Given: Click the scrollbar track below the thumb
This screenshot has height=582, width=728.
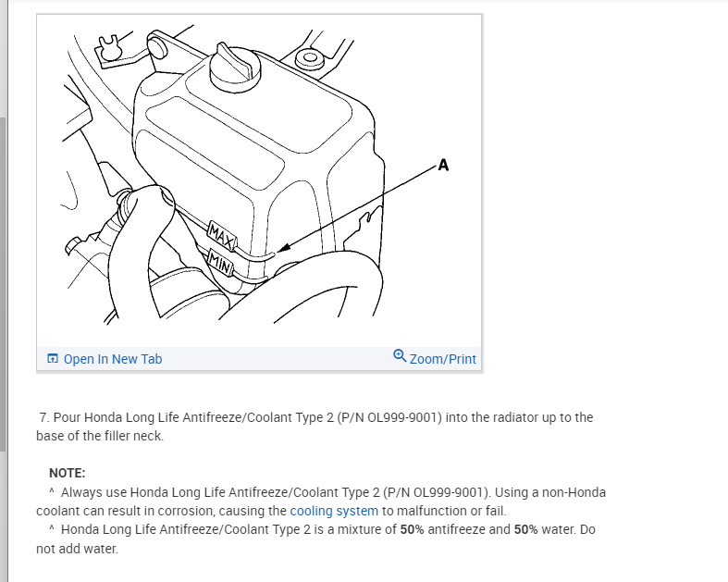Looking at the screenshot, I should pyautogui.click(x=4, y=515).
